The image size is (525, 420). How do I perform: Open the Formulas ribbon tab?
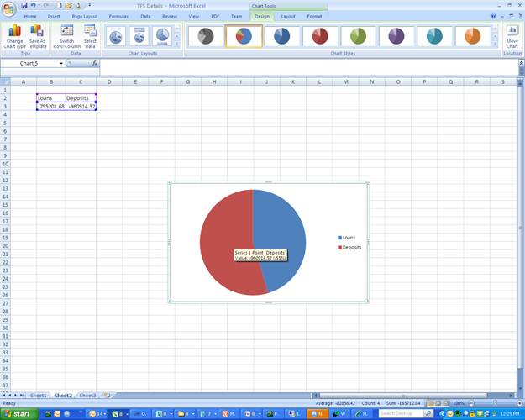[118, 17]
